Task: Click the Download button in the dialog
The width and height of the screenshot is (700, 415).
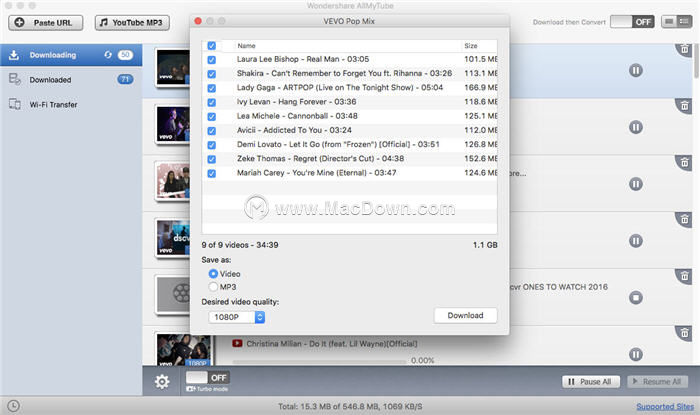Action: (x=465, y=315)
